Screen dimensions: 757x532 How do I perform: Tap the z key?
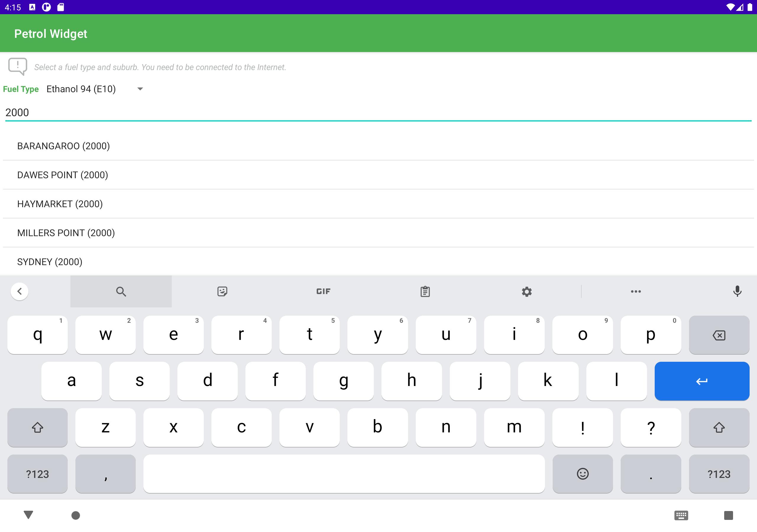(106, 427)
